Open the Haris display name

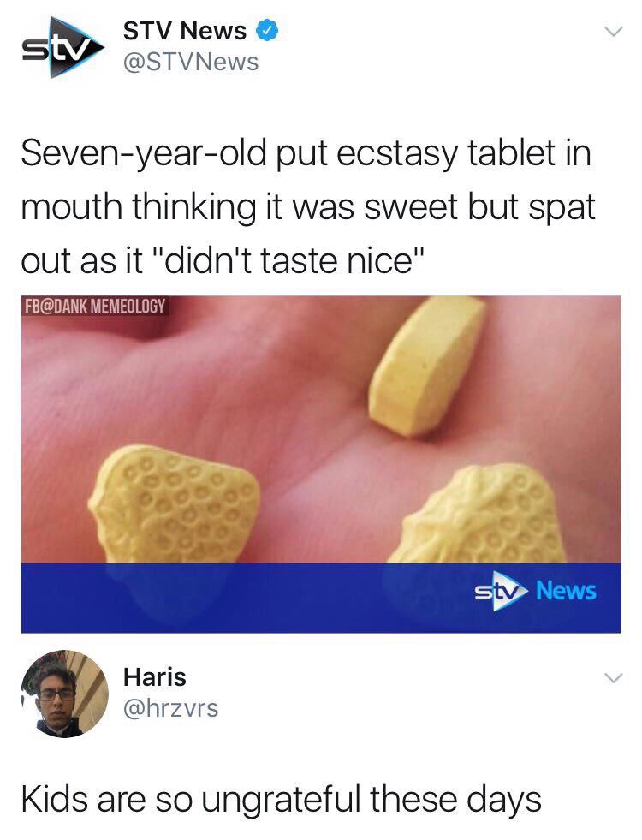click(x=155, y=676)
